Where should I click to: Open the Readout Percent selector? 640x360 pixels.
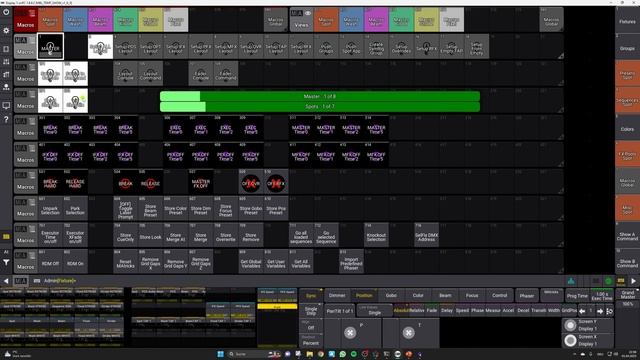click(311, 341)
